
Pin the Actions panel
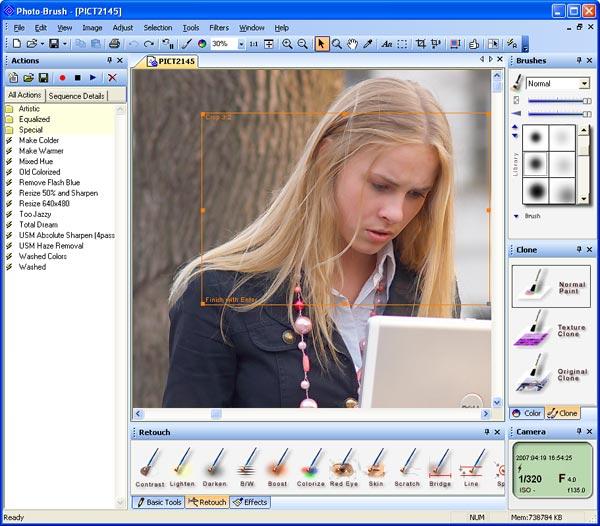pos(109,60)
